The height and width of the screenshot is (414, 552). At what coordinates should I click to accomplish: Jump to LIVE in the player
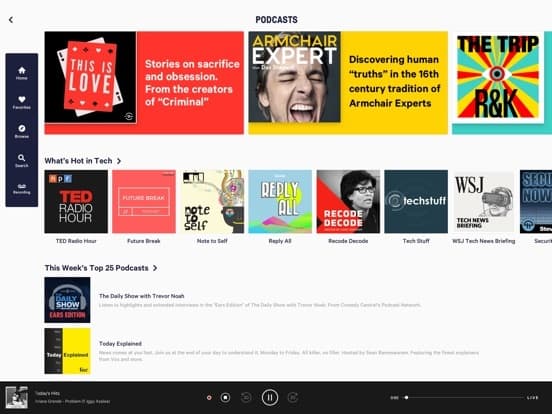point(532,397)
